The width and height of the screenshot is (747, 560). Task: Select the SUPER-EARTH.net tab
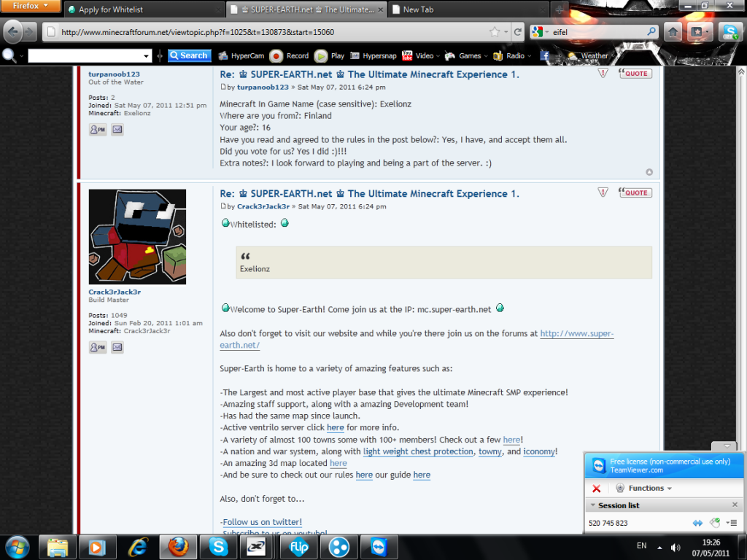pyautogui.click(x=307, y=9)
